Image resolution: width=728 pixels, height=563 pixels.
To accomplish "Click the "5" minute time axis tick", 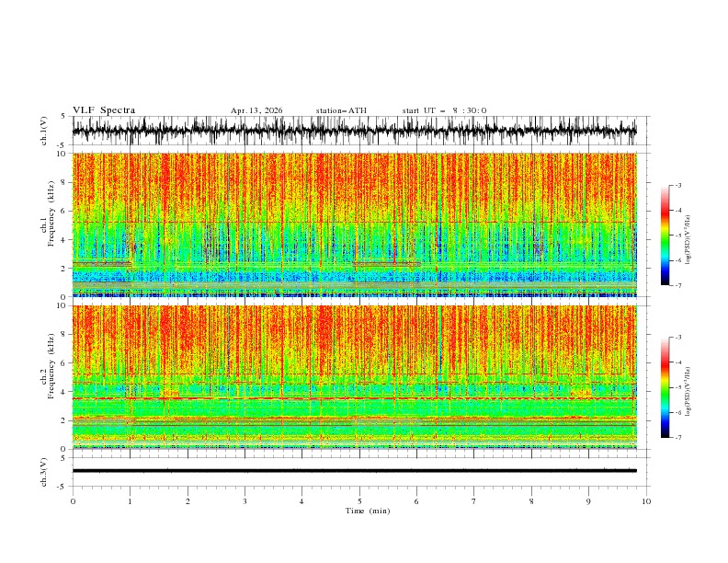I will [x=359, y=501].
